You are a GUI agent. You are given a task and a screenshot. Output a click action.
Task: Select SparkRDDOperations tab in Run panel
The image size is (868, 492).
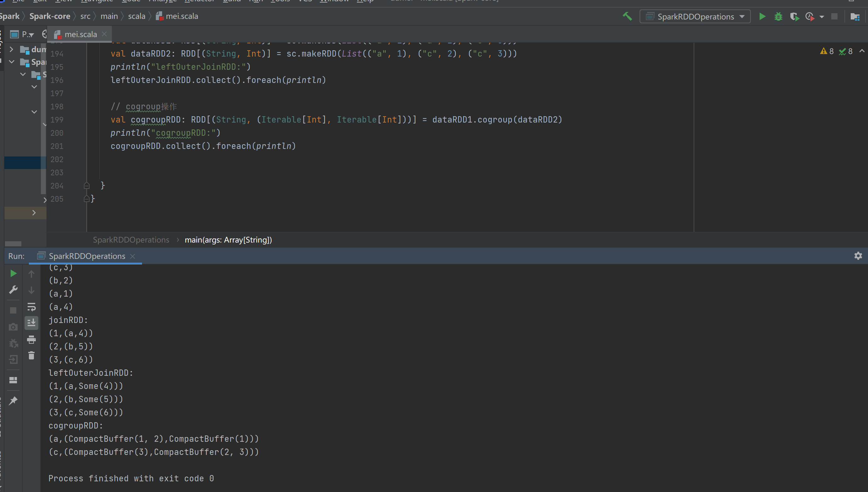(86, 256)
